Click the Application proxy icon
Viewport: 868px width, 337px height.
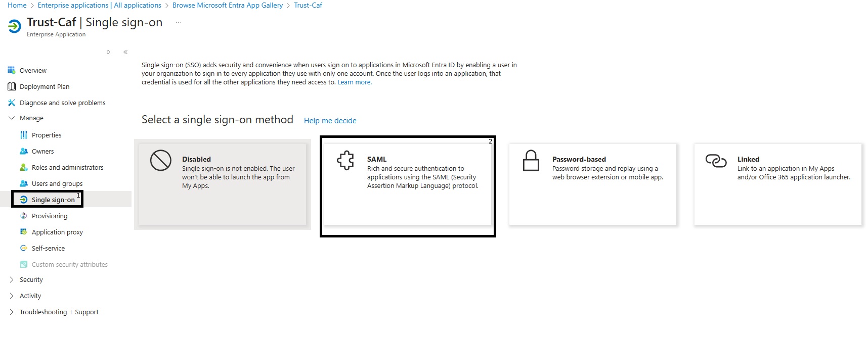(x=24, y=232)
